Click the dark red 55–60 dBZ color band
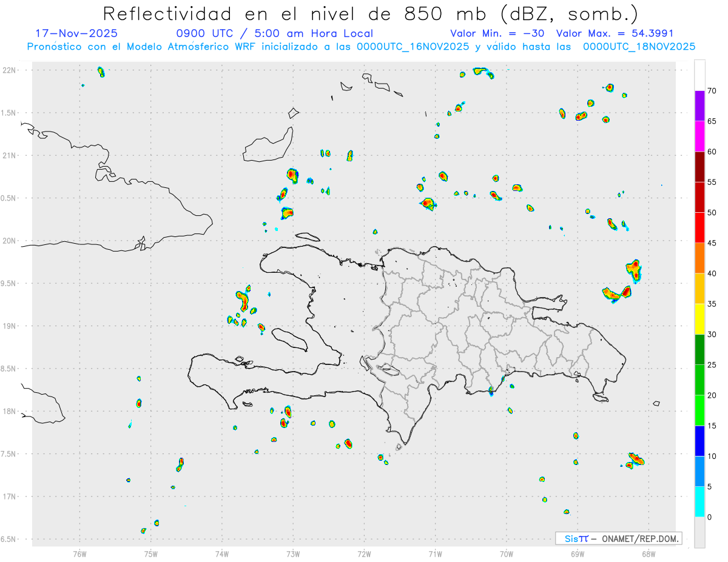Image resolution: width=728 pixels, height=562 pixels. click(x=699, y=167)
